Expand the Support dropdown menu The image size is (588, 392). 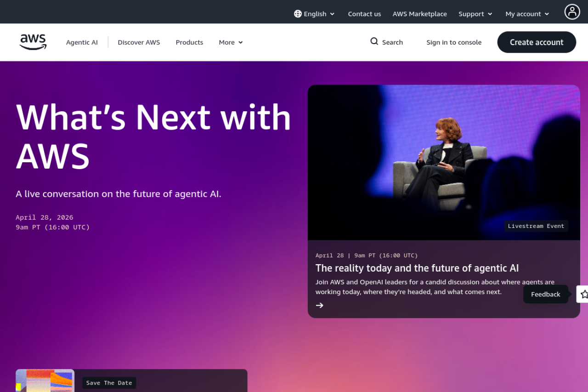tap(475, 14)
